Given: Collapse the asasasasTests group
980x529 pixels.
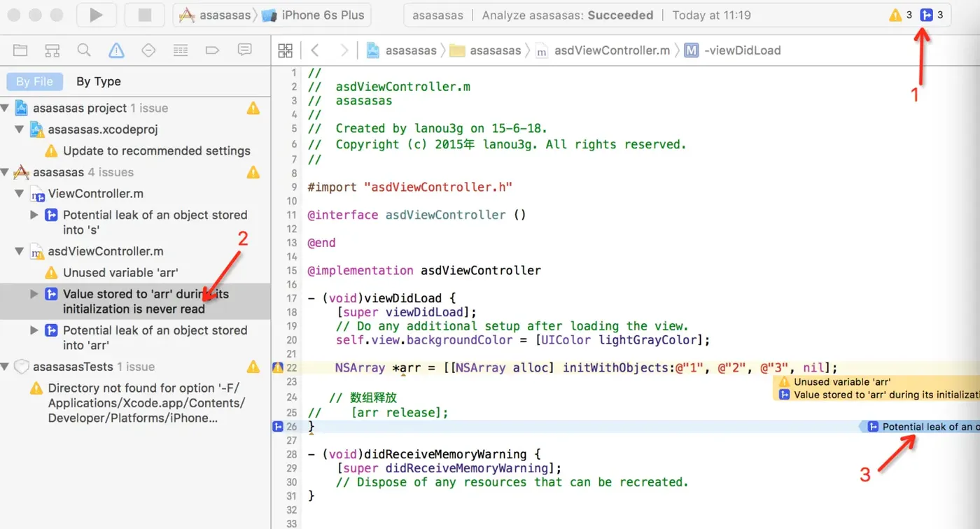Looking at the screenshot, I should 6,367.
